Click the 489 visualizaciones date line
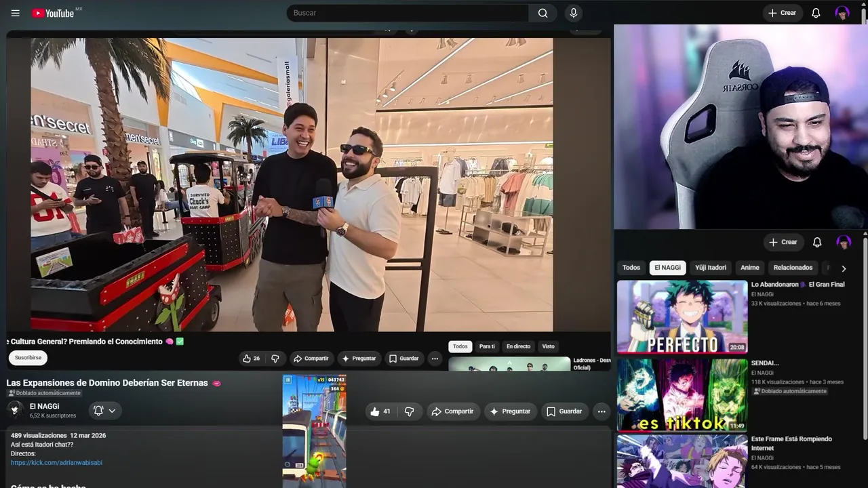 point(58,435)
